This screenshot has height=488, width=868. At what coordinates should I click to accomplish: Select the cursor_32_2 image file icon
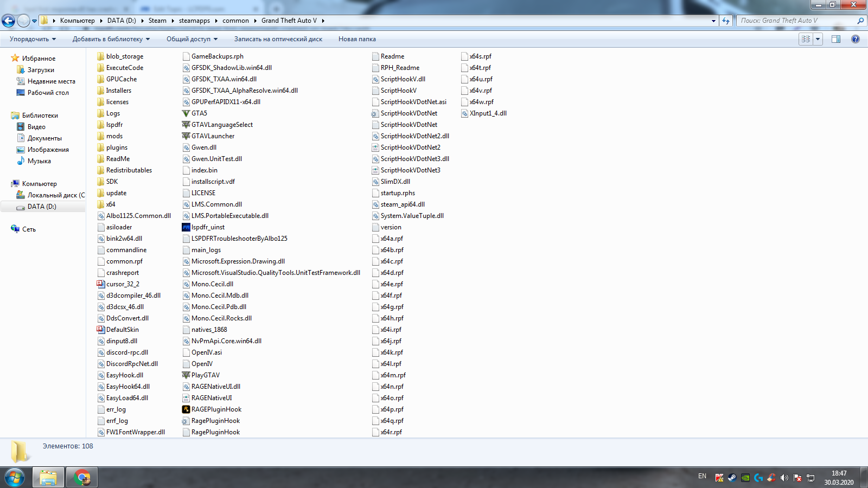tap(101, 284)
